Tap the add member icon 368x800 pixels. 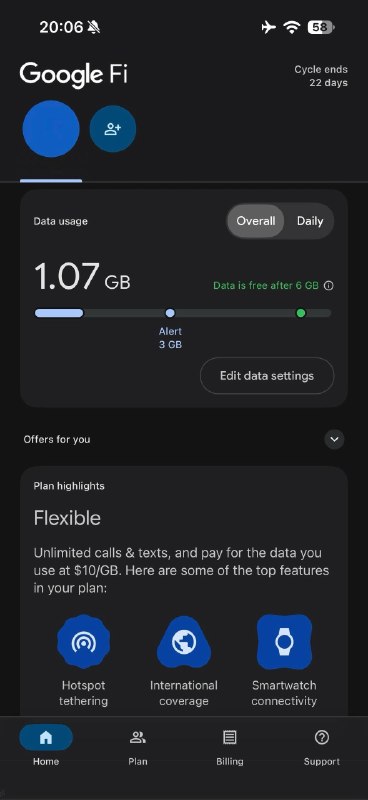(x=113, y=129)
